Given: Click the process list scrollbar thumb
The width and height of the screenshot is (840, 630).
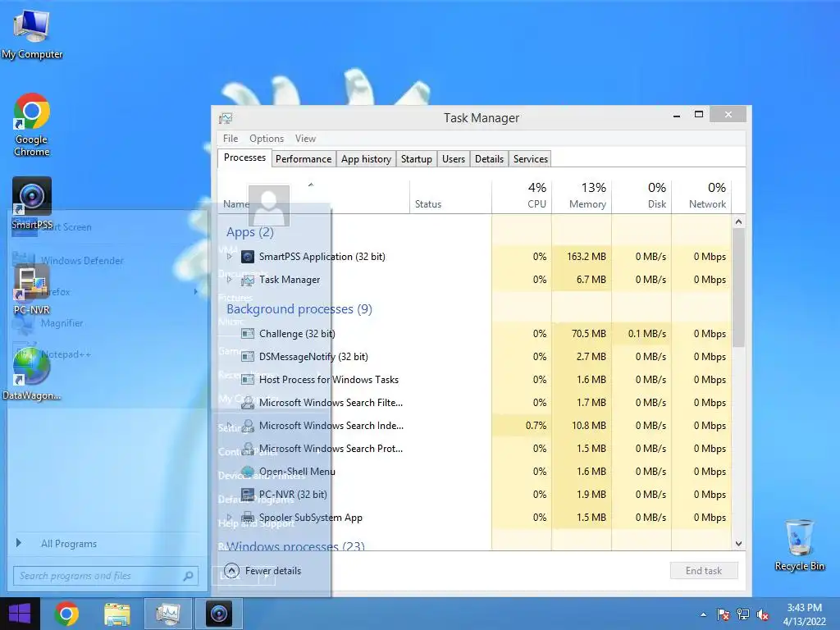Looking at the screenshot, I should pos(738,288).
